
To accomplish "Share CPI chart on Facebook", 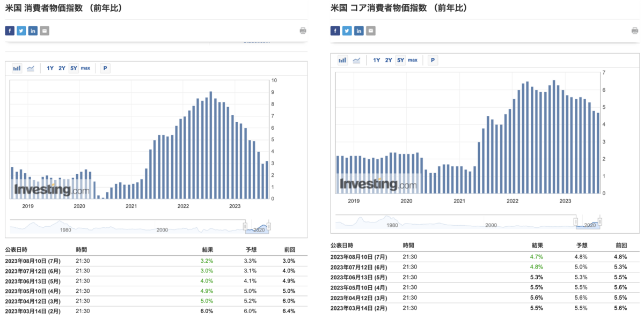I will (x=10, y=31).
